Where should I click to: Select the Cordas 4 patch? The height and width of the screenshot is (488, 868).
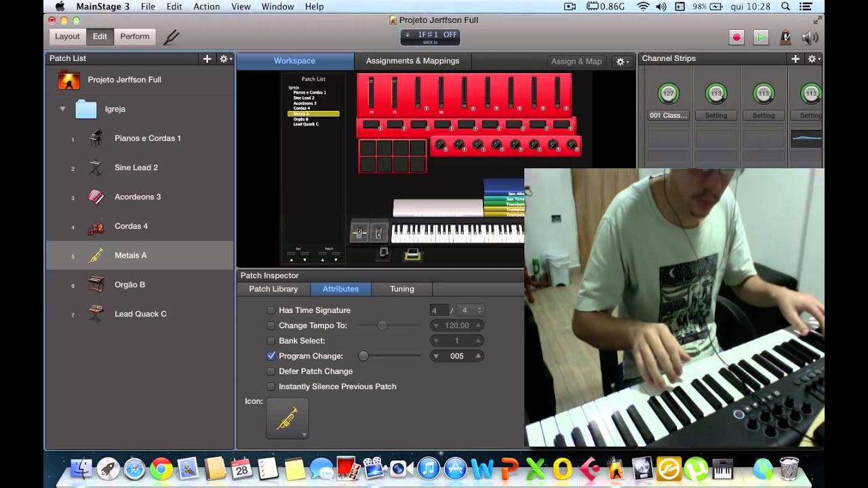tap(140, 226)
